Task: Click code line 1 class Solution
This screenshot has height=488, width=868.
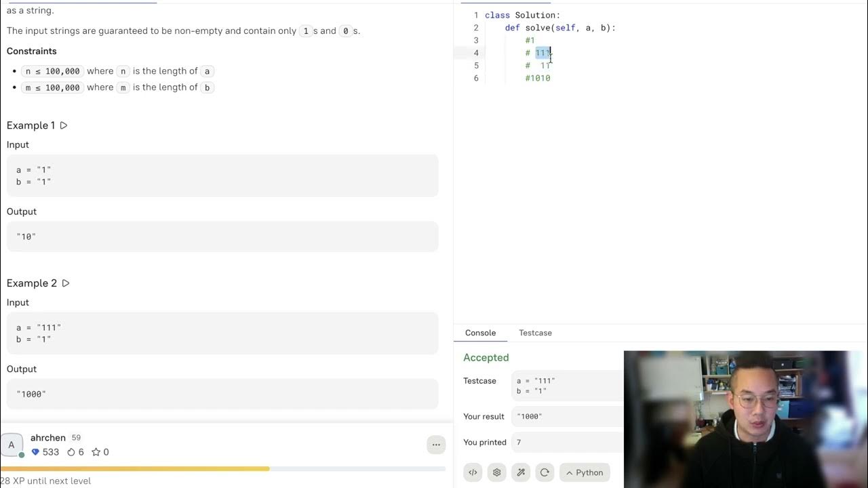Action: (523, 15)
